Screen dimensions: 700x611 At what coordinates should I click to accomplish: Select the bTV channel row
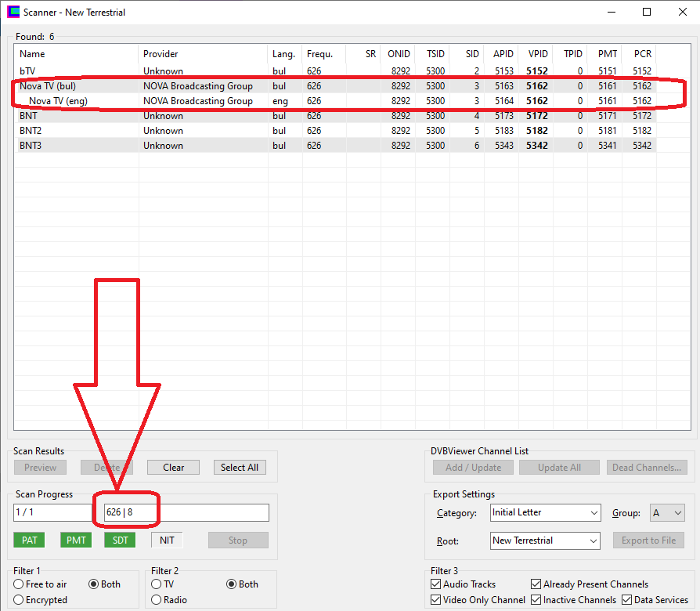click(x=335, y=71)
